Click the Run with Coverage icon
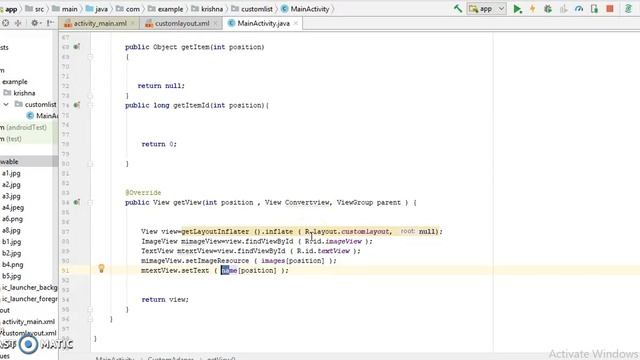The width and height of the screenshot is (640, 360). 564,9
